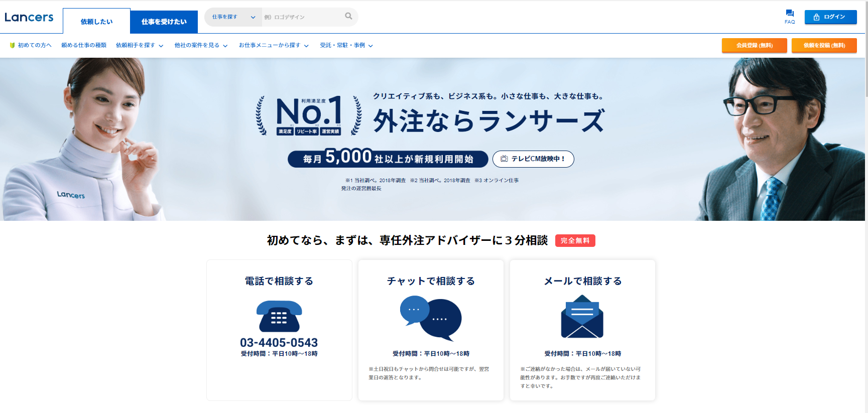868x413 pixels.
Task: Open the 電話で相談する card heading
Action: 279,281
